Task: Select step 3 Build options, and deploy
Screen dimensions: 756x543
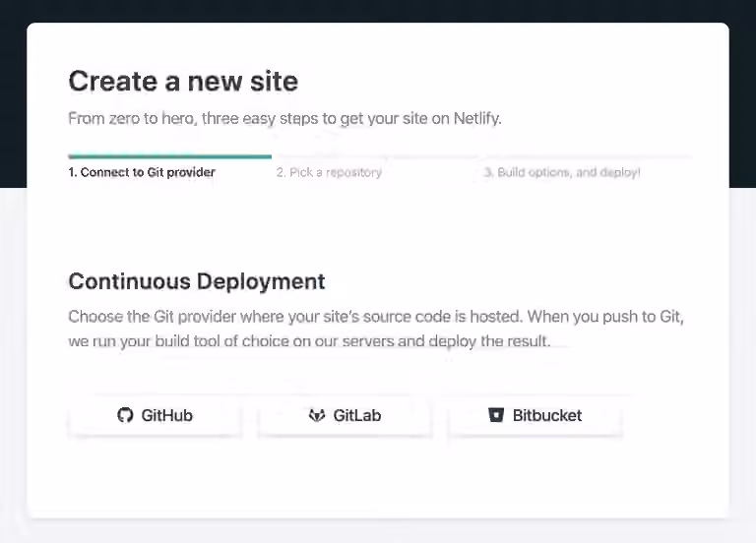Action: (562, 172)
